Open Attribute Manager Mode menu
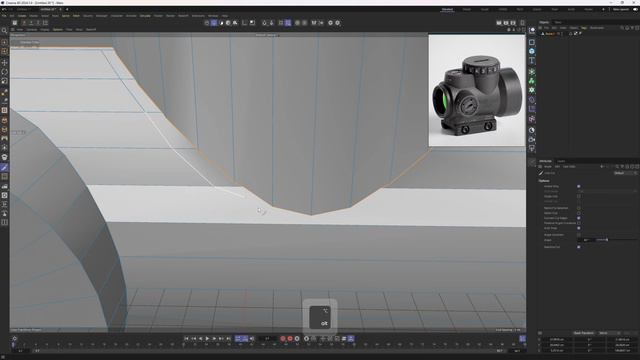 (548, 167)
